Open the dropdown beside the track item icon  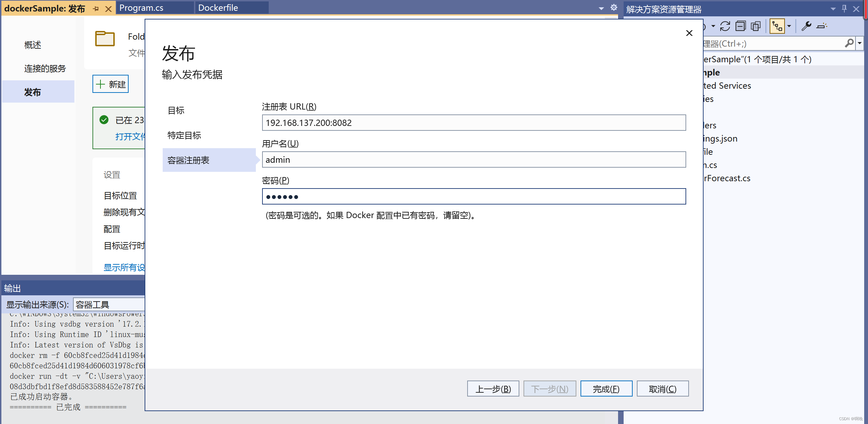pos(789,26)
